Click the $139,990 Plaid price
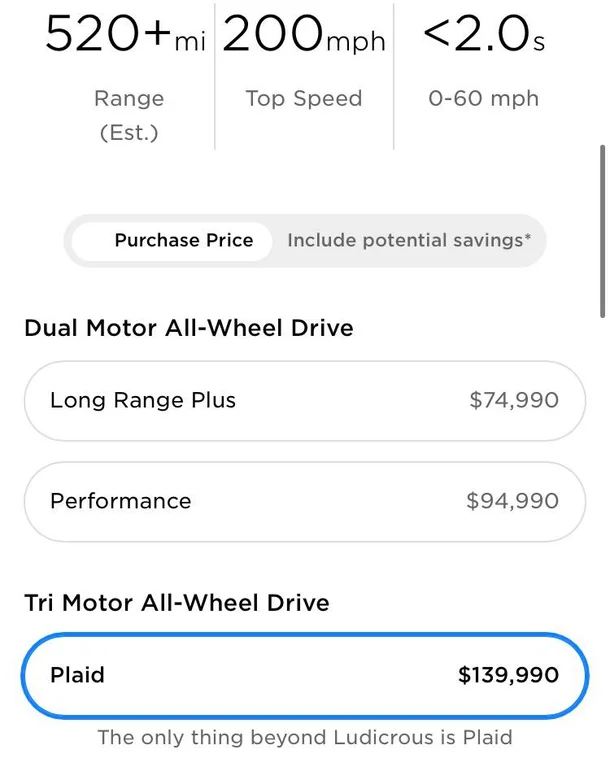 [508, 675]
